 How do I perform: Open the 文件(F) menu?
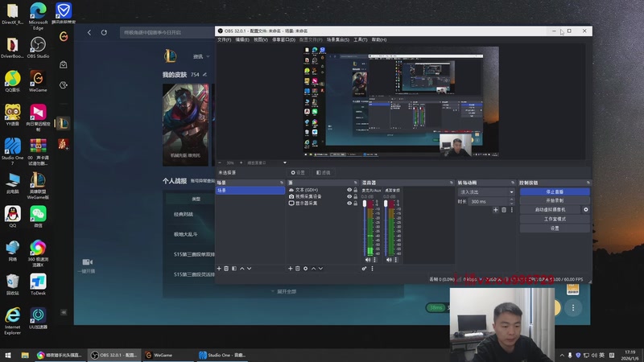click(225, 39)
